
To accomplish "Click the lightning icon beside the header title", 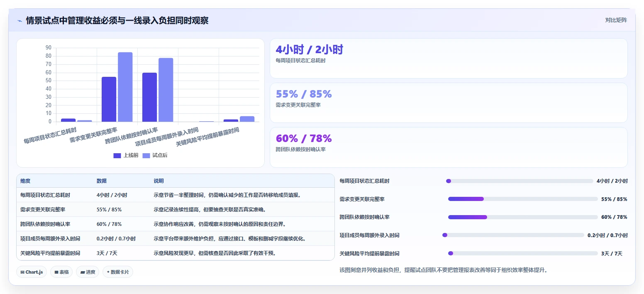I will click(20, 20).
